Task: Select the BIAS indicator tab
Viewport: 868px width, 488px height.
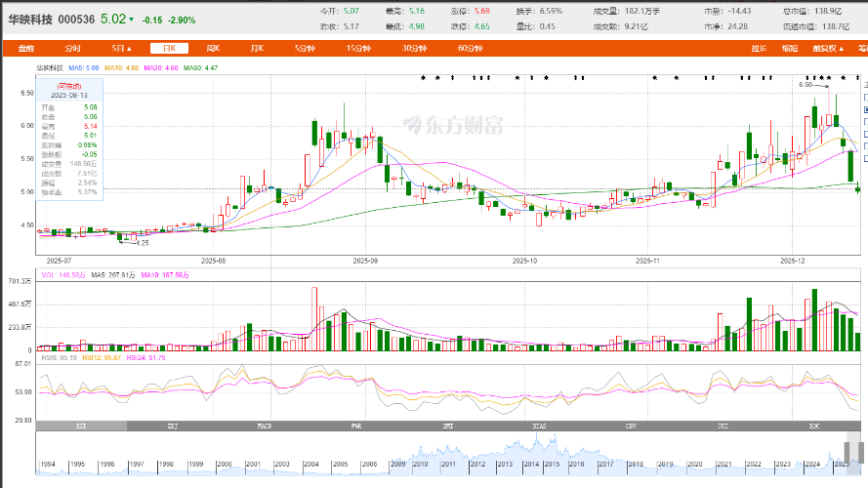Action: pyautogui.click(x=539, y=427)
